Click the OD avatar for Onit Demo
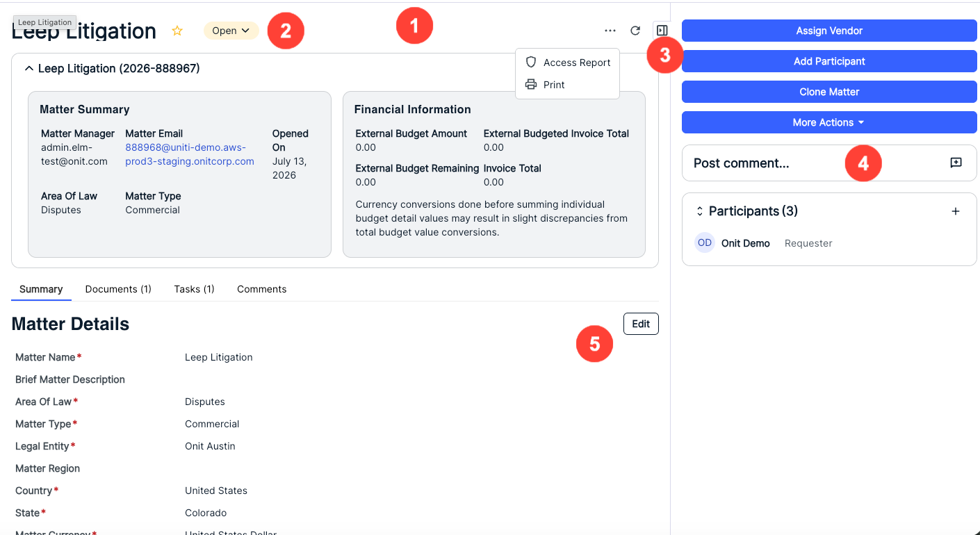This screenshot has width=980, height=535. pyautogui.click(x=705, y=243)
